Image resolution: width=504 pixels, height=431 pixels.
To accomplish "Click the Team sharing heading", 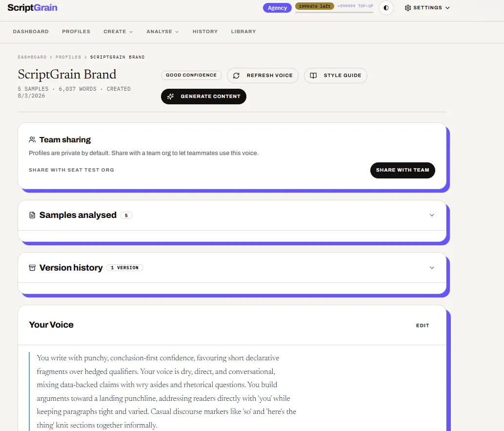I will pos(65,140).
